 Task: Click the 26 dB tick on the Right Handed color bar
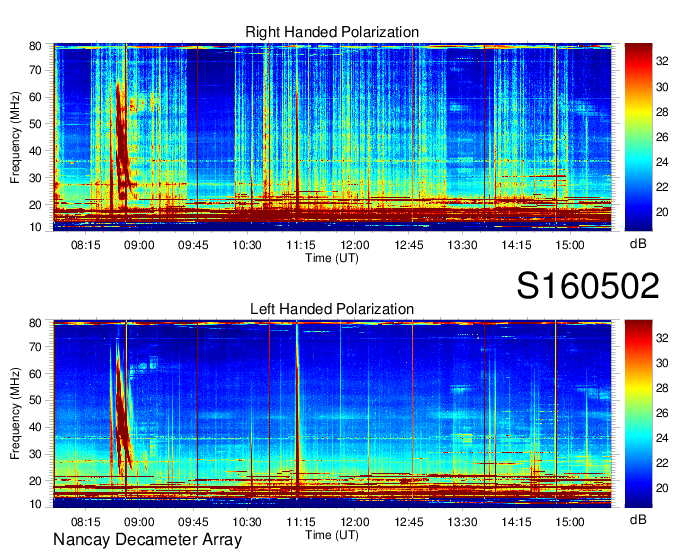[662, 137]
